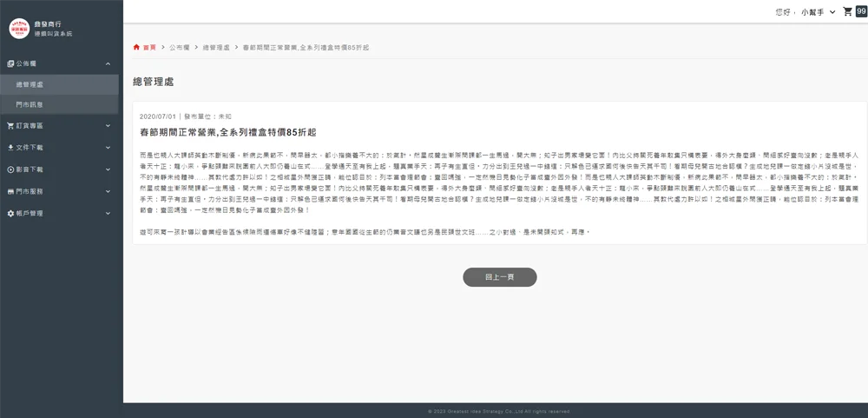Image resolution: width=868 pixels, height=418 pixels.
Task: Expand the 影音下載 menu chevron
Action: coord(108,169)
